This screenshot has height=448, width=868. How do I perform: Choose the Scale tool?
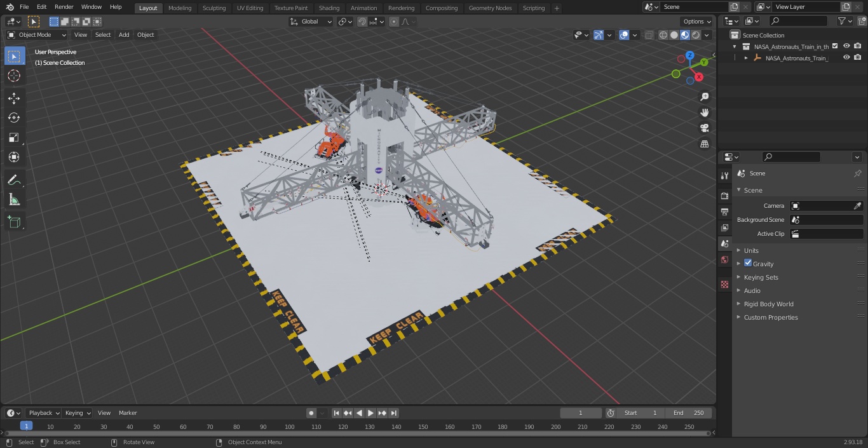click(x=14, y=137)
